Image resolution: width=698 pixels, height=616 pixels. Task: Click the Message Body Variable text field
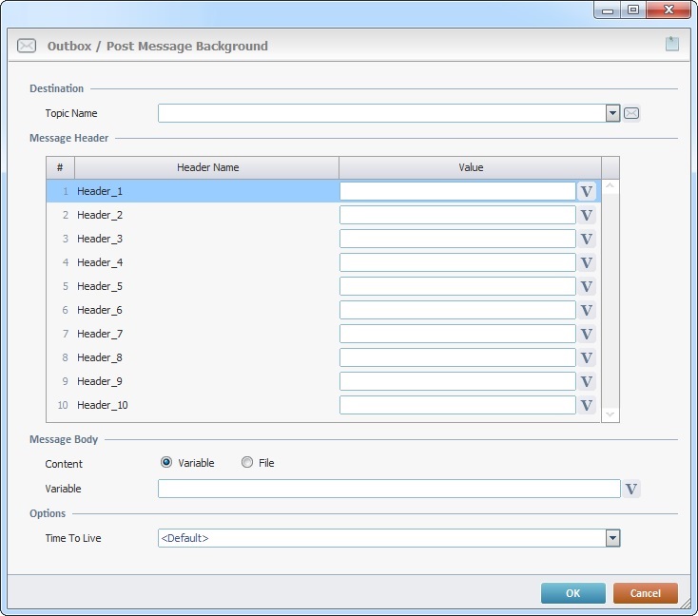click(388, 489)
